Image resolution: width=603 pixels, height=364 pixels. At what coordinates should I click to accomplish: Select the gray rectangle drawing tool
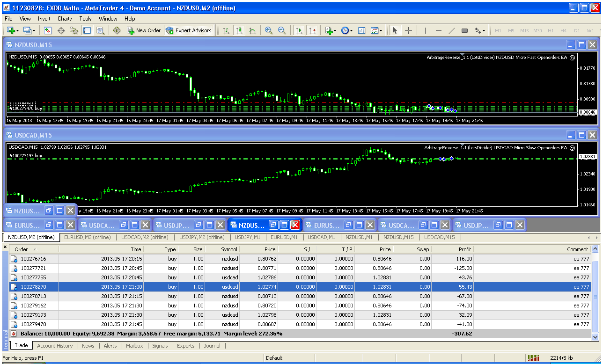(x=464, y=30)
